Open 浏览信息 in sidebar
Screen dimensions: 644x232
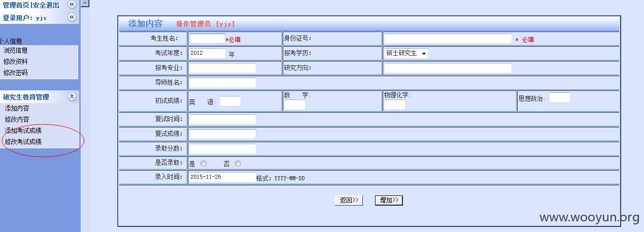(16, 50)
